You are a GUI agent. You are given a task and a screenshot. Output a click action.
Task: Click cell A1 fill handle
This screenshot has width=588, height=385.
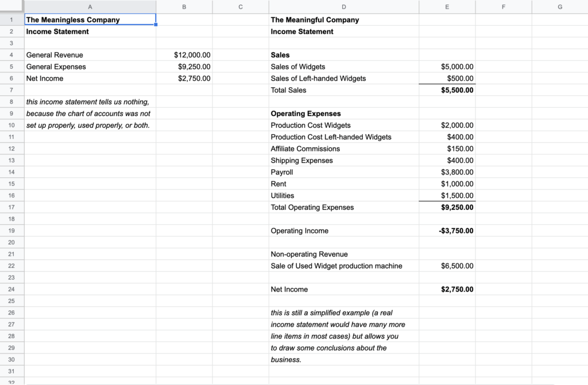tap(156, 25)
